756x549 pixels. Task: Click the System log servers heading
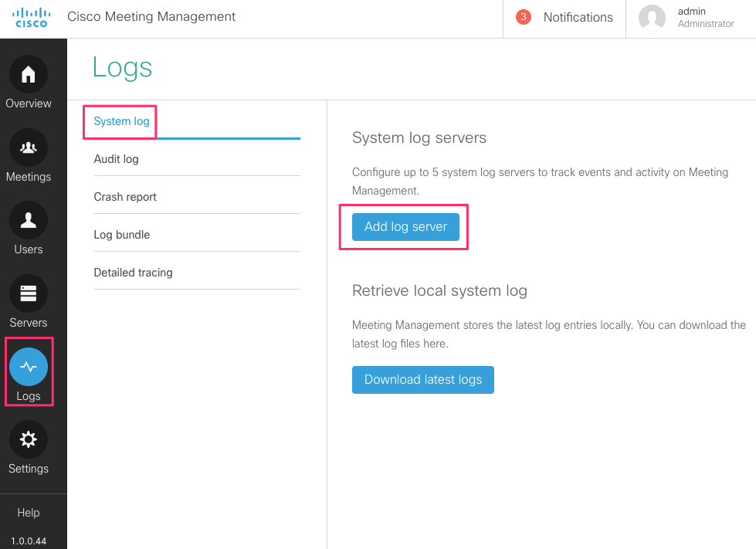pos(419,138)
